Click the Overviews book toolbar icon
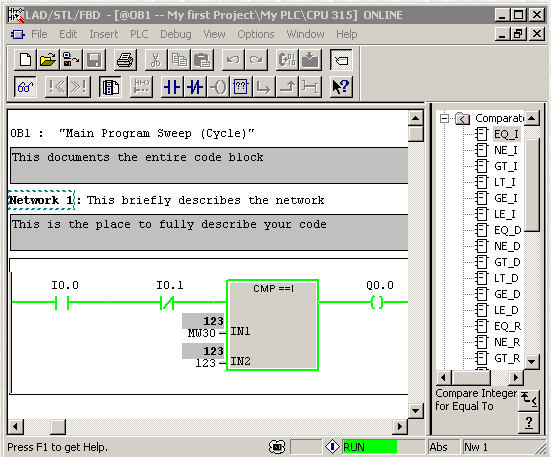This screenshot has height=457, width=551. (110, 87)
